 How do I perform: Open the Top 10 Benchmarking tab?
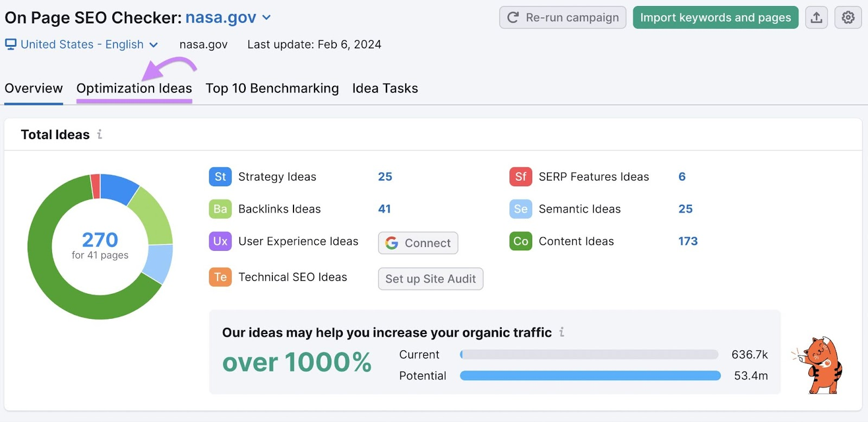coord(272,89)
